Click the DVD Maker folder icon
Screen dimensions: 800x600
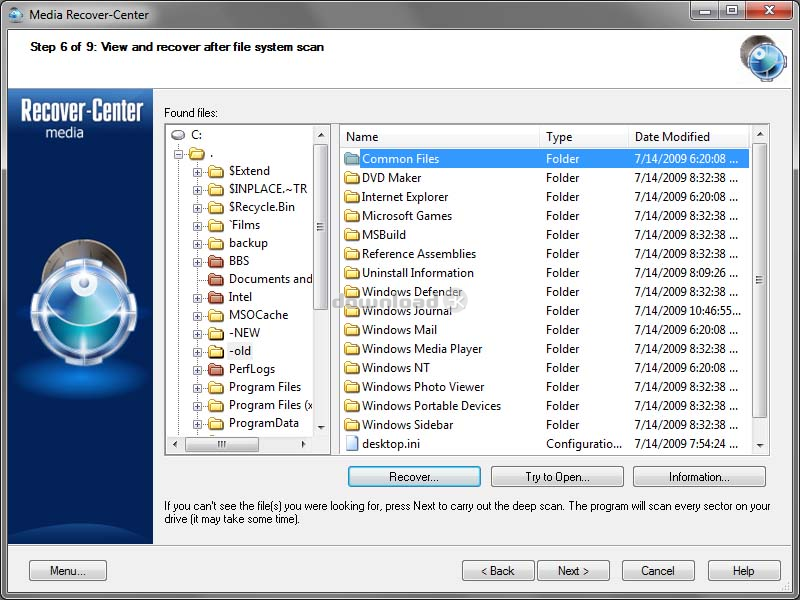(352, 178)
